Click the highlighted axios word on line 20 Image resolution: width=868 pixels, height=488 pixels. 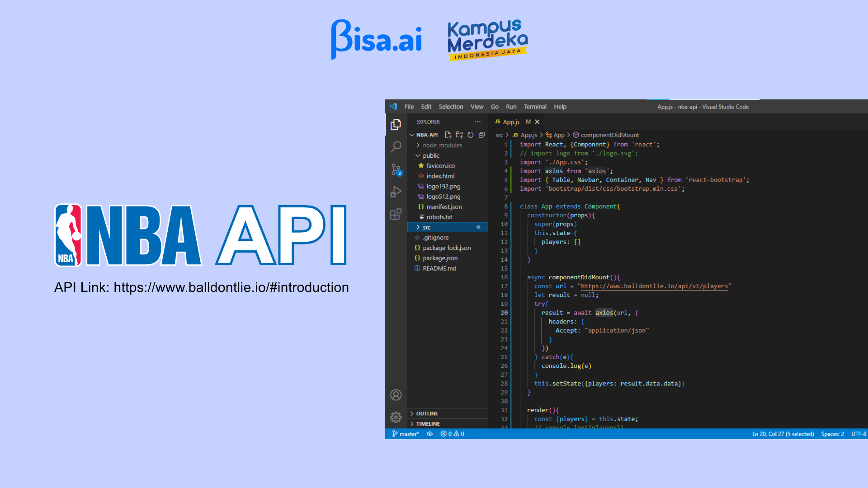[x=604, y=313]
